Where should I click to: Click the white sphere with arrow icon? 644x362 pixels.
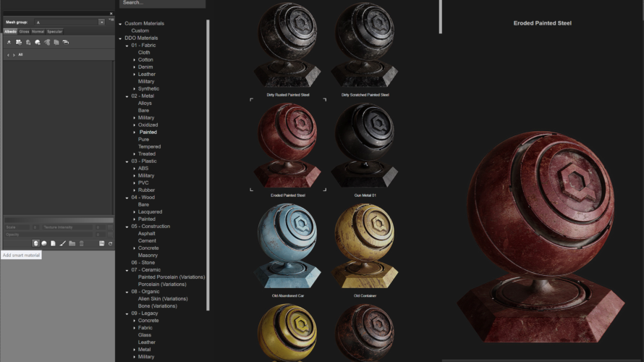(38, 42)
